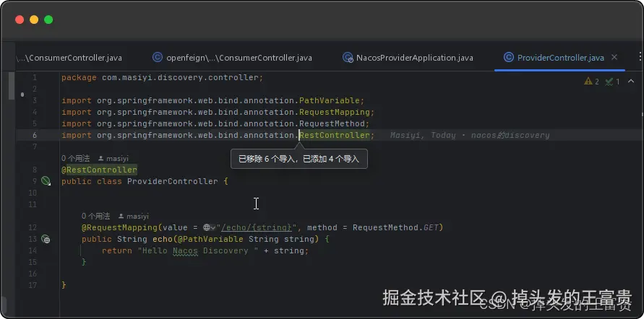Click the green macOS maximize button
Image resolution: width=644 pixels, height=319 pixels.
48,19
